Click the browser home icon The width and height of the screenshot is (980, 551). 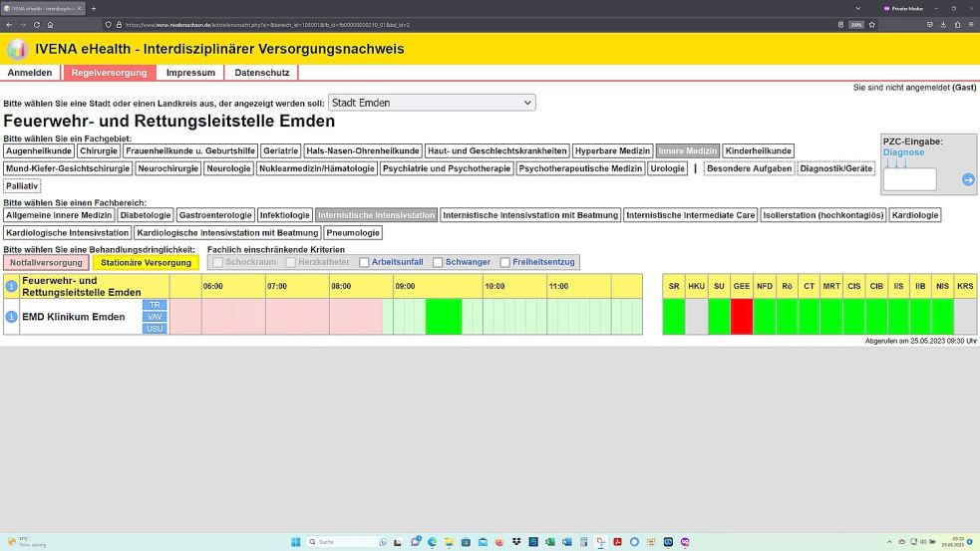(50, 25)
